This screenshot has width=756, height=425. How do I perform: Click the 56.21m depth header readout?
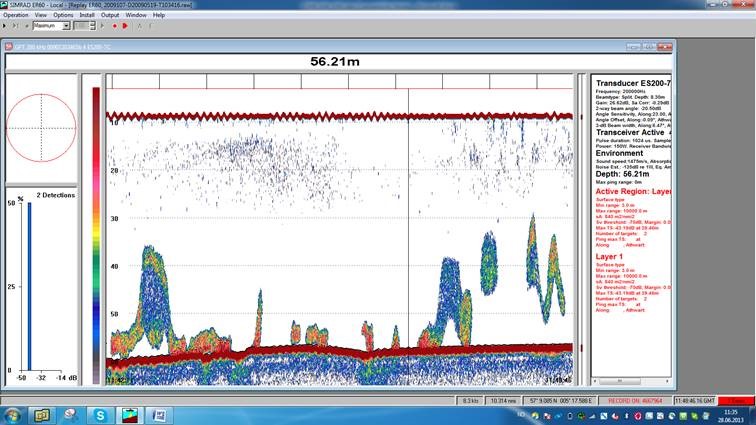pyautogui.click(x=335, y=61)
